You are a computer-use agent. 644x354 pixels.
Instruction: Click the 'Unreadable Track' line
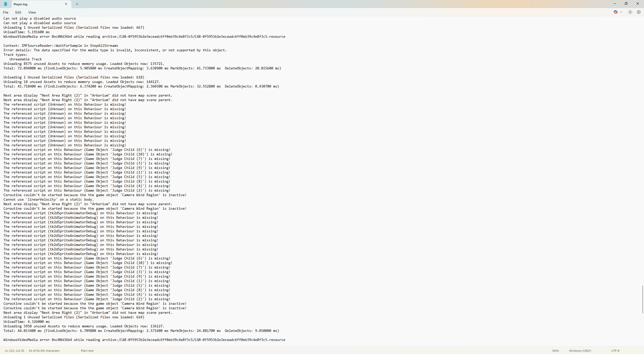click(x=26, y=59)
